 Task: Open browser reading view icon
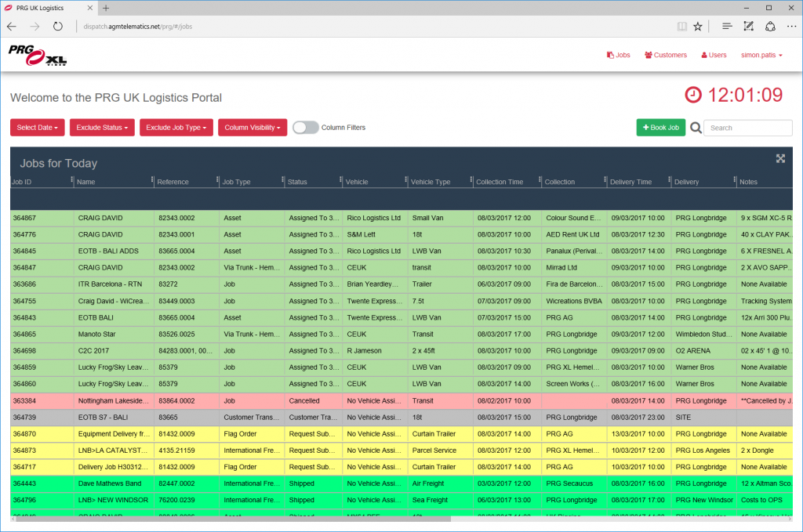pos(681,26)
